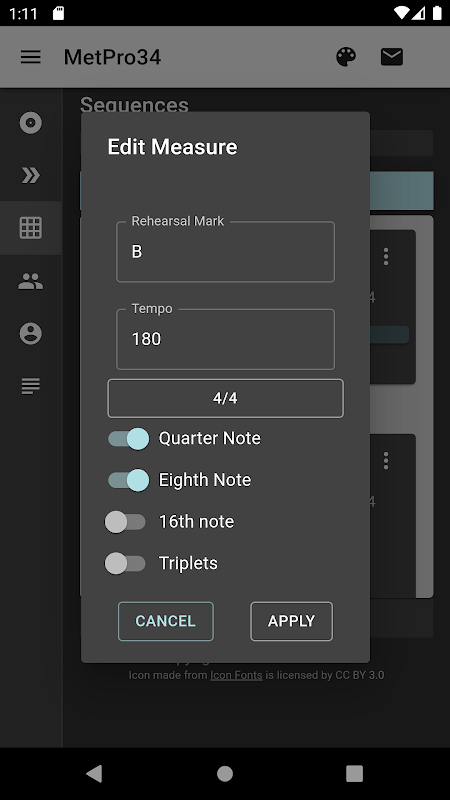Image resolution: width=450 pixels, height=800 pixels.
Task: Select the sequences grid icon in sidebar
Action: tap(31, 228)
